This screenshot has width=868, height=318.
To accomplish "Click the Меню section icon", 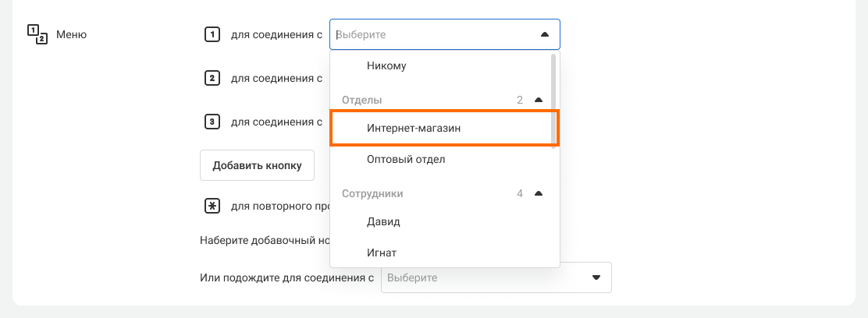I will 37,34.
